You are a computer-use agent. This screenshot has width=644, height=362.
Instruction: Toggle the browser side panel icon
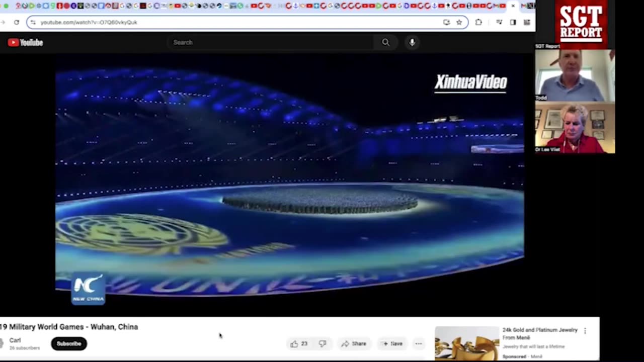point(513,22)
